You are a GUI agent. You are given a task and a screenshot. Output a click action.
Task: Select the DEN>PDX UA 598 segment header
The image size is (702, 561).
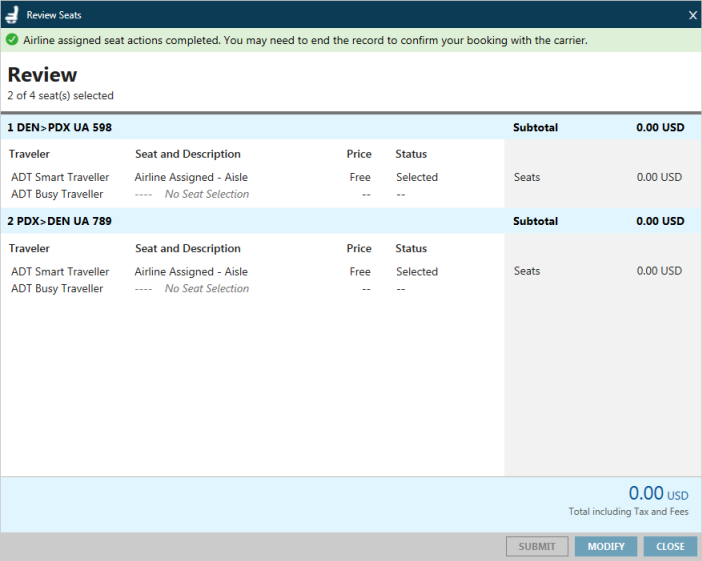[60, 128]
